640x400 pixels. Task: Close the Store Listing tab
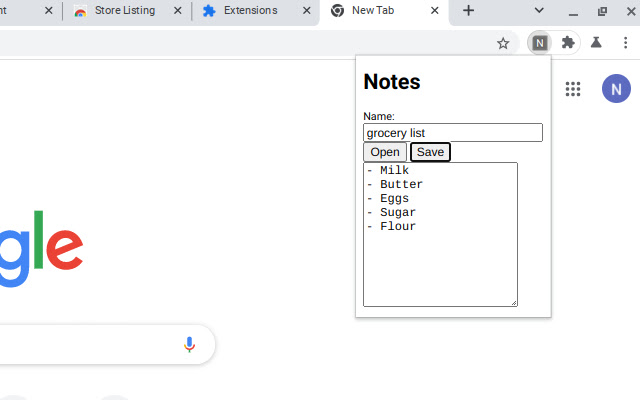(x=178, y=11)
